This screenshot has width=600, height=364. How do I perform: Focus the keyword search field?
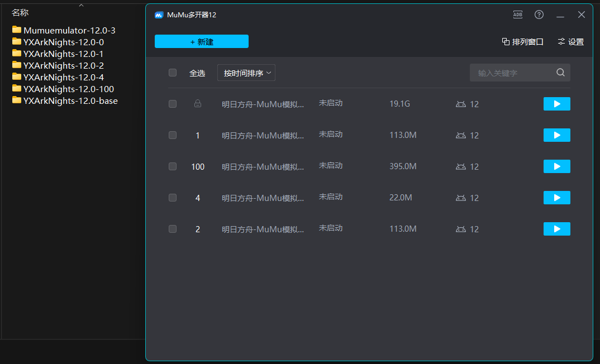click(x=520, y=73)
